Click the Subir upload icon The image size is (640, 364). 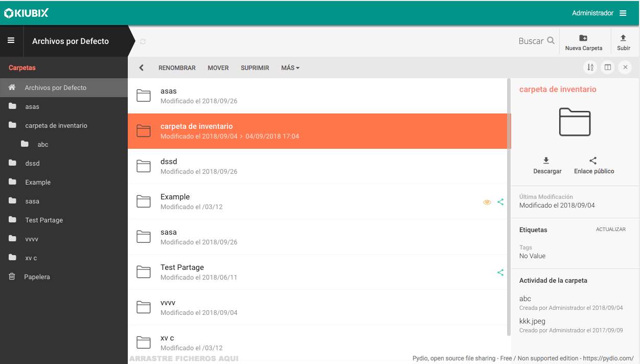(623, 38)
